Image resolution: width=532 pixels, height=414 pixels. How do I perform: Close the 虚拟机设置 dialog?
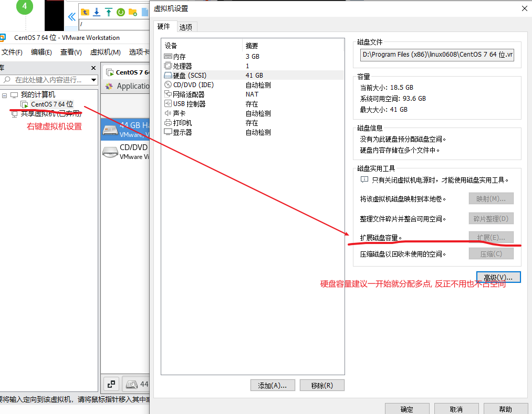[x=525, y=8]
